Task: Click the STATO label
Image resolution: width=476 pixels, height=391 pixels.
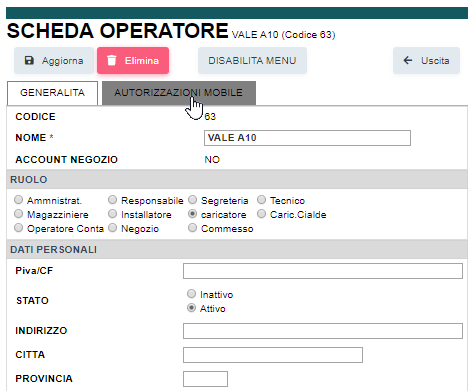Action: tap(32, 301)
